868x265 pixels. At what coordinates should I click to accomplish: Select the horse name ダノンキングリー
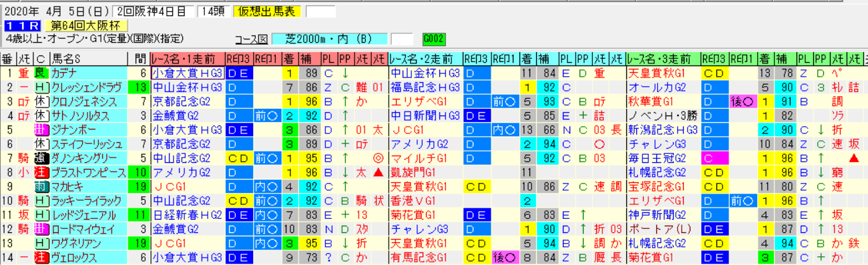point(83,158)
